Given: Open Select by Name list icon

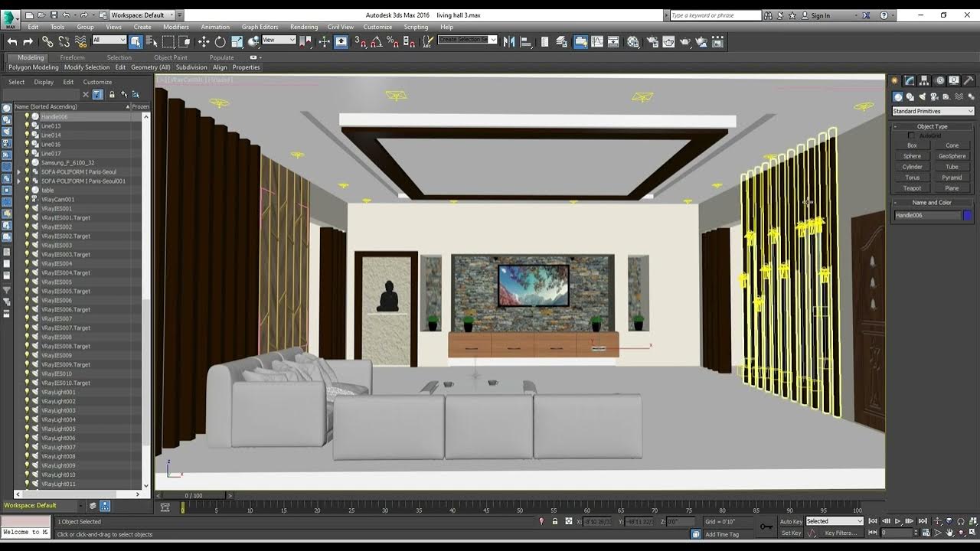Looking at the screenshot, I should click(x=152, y=42).
